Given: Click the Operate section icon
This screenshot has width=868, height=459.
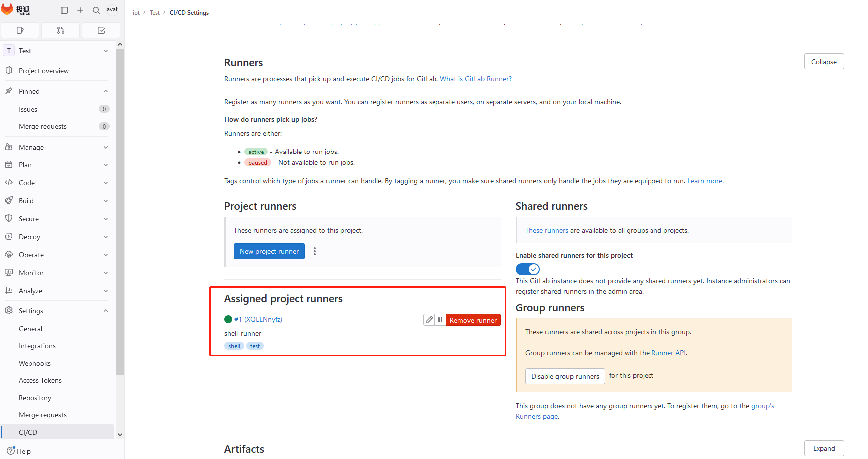Looking at the screenshot, I should tap(9, 255).
